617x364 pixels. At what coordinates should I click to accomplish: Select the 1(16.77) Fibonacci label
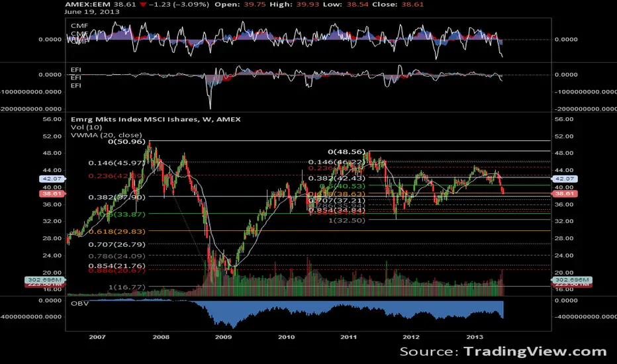(126, 287)
